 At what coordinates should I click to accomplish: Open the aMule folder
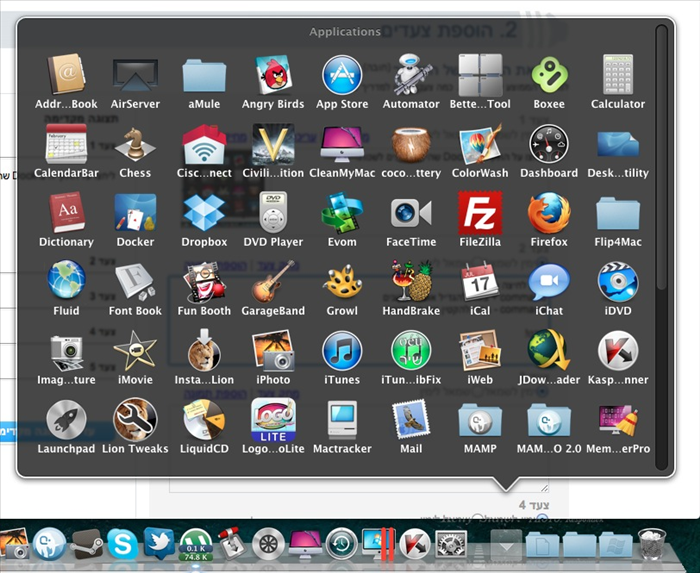point(204,76)
